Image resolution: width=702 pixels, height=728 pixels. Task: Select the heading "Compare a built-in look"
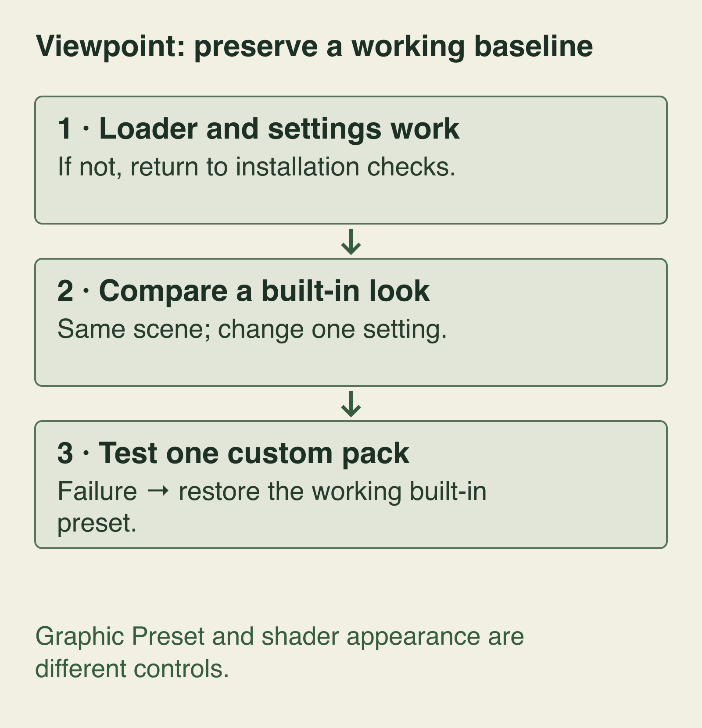[x=264, y=291]
